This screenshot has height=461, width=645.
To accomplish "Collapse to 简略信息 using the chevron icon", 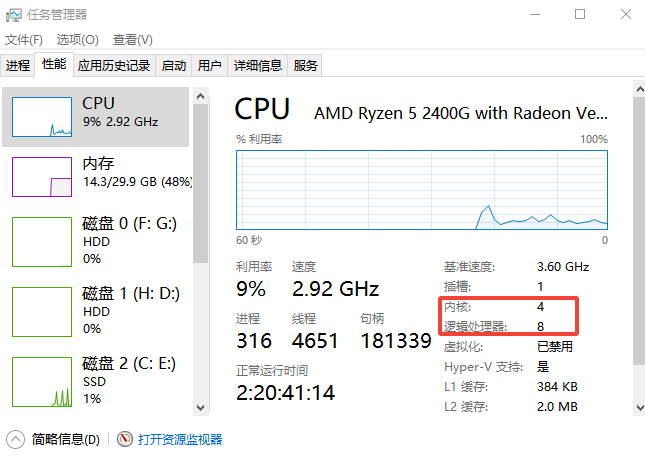I will click(x=15, y=439).
